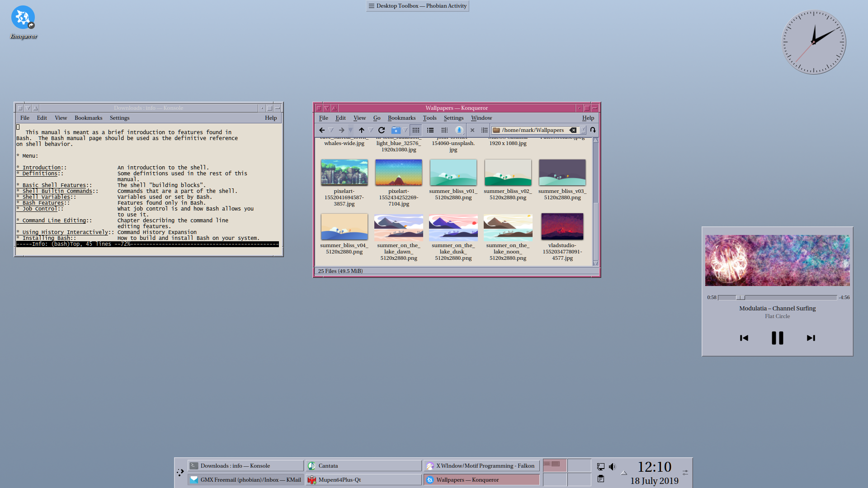The height and width of the screenshot is (488, 868).
Task: Select the summer_bliss_v01 thumbnail
Action: pos(453,172)
